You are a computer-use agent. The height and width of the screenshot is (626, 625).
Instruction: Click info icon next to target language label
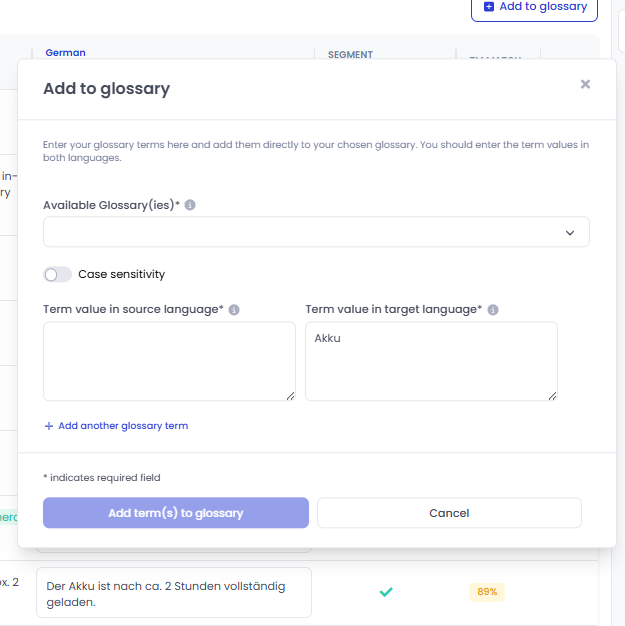(493, 310)
